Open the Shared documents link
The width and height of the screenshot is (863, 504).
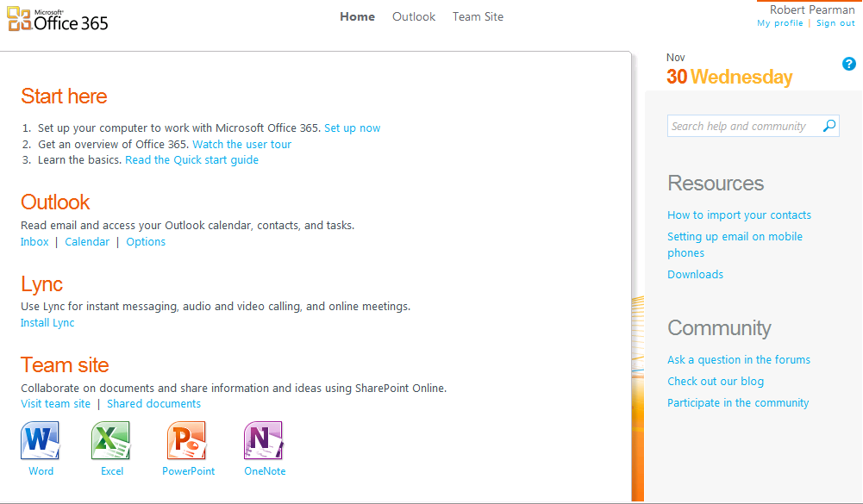153,404
